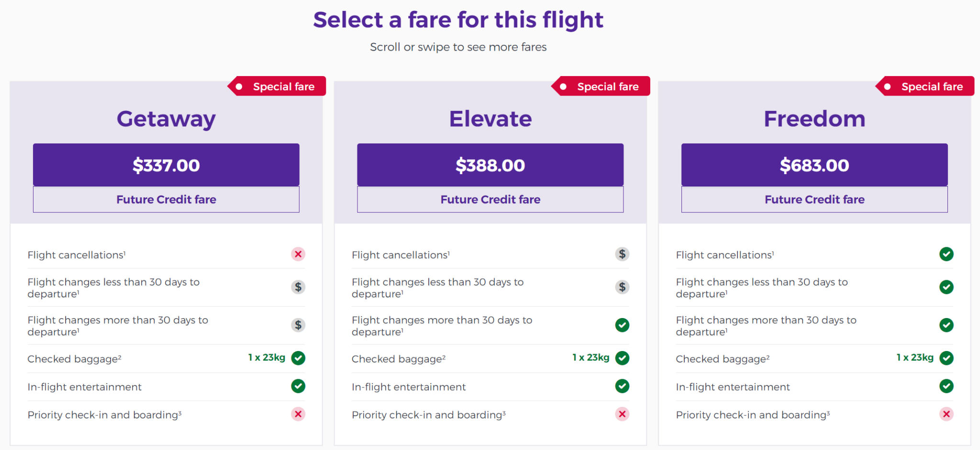
Task: Expand Future Credit fare under Freedom
Action: pos(814,199)
